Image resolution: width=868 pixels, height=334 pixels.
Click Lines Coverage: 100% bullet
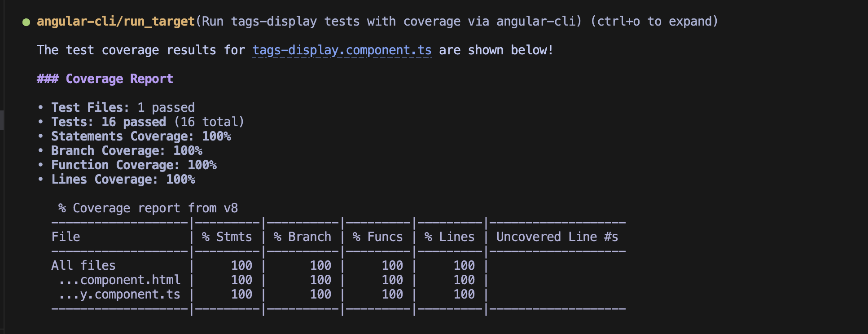[x=123, y=180]
